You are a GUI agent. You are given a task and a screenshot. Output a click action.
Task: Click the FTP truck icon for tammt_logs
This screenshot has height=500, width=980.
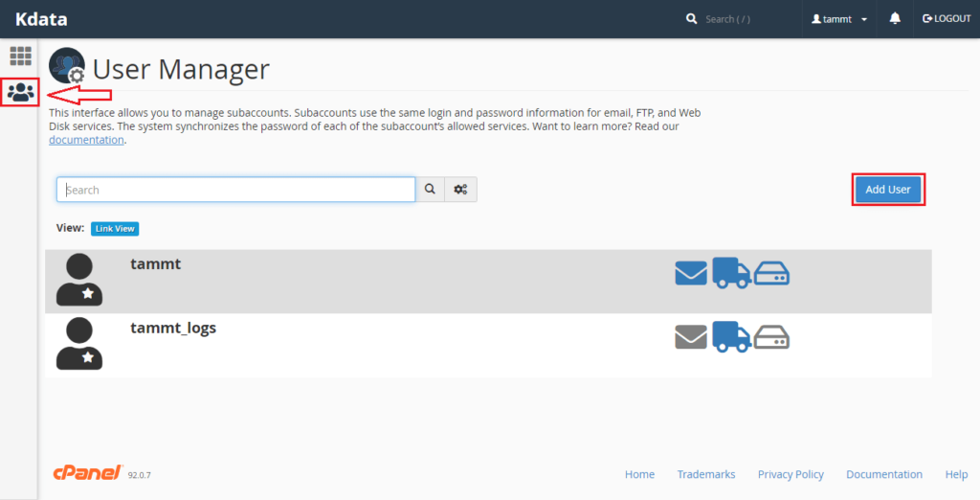(x=731, y=336)
